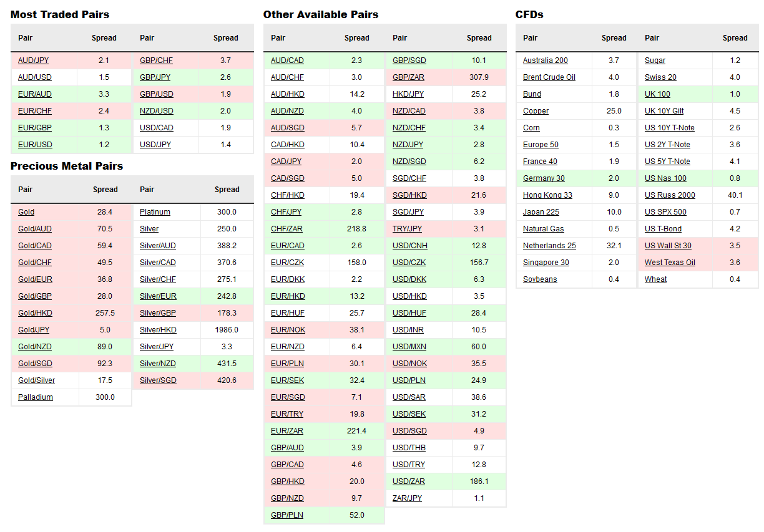Open the Japan 225 CFD link
This screenshot has width=764, height=532.
541,212
